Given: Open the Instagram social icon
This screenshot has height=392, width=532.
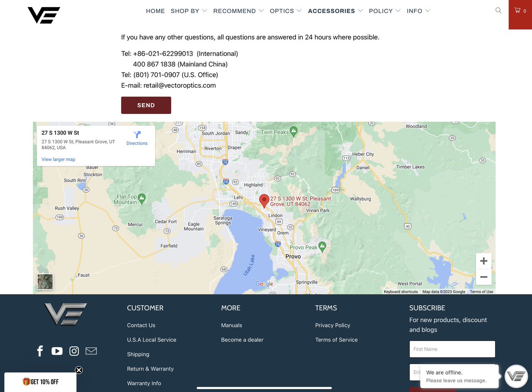Looking at the screenshot, I should [x=74, y=351].
